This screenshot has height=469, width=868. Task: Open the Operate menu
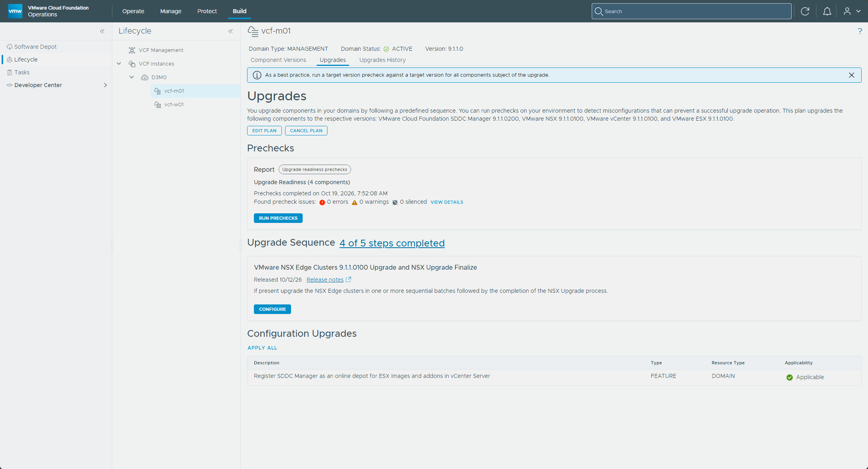133,11
